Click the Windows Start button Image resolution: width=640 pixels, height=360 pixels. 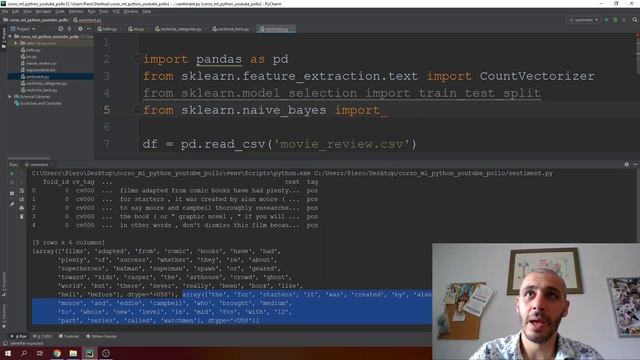tap(7, 353)
